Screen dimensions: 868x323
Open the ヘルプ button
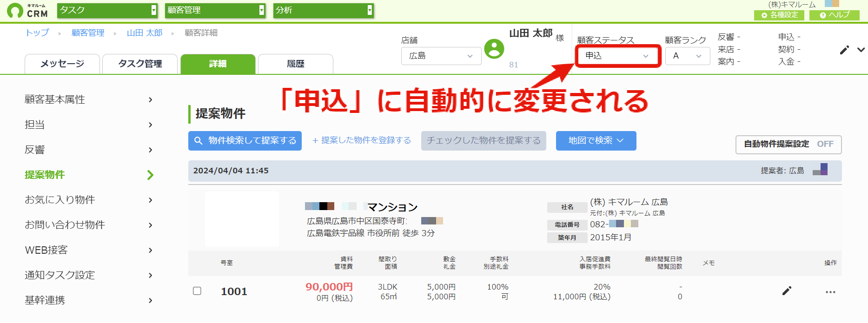pyautogui.click(x=835, y=15)
